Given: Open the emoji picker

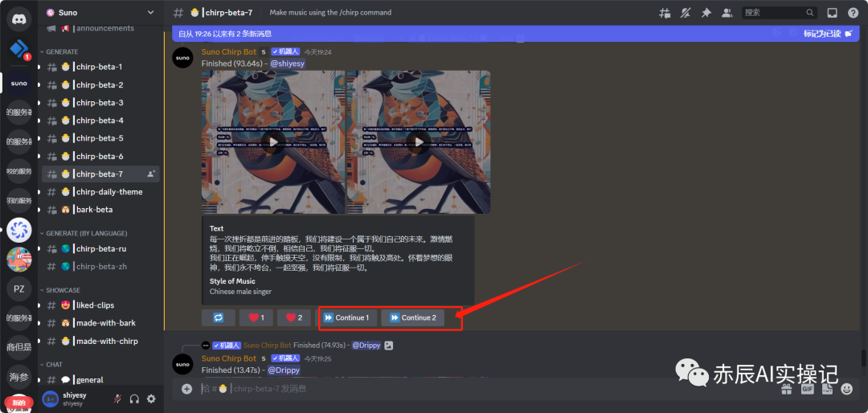Looking at the screenshot, I should coord(846,389).
